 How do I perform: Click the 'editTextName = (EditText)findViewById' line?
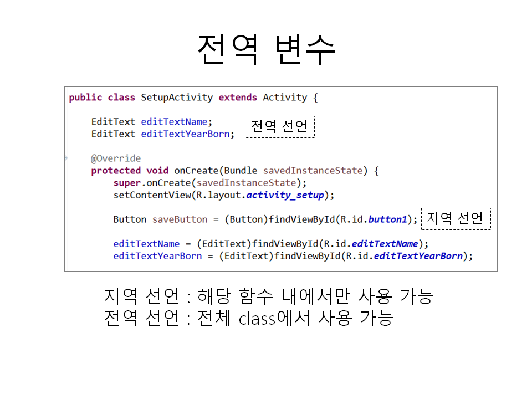coord(271,244)
